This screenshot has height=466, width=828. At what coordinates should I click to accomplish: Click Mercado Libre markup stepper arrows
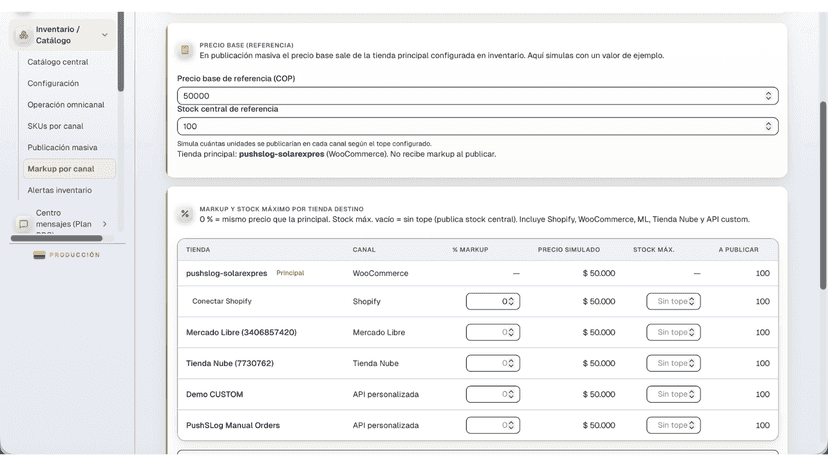pyautogui.click(x=511, y=332)
